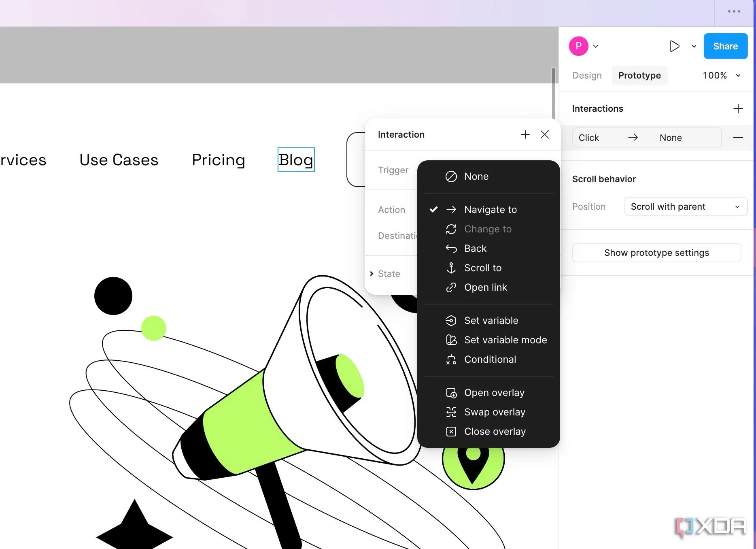The width and height of the screenshot is (756, 549).
Task: Select the large black circle shape
Action: (x=113, y=296)
